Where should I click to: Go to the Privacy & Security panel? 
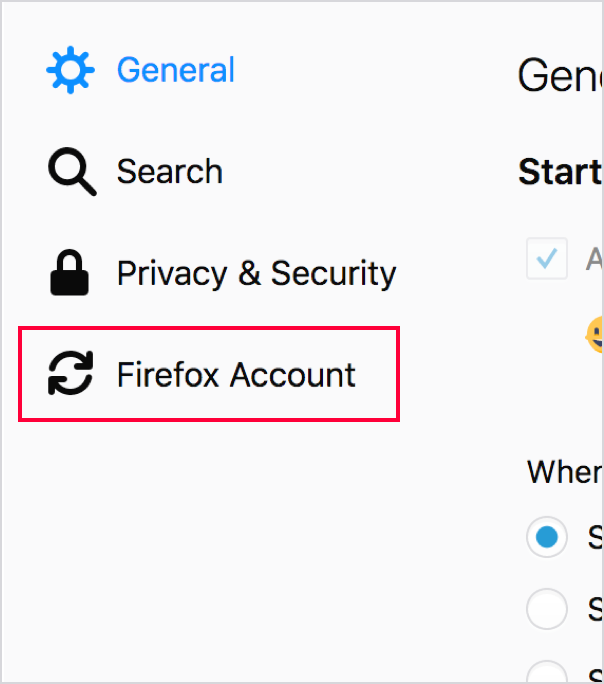pyautogui.click(x=256, y=273)
